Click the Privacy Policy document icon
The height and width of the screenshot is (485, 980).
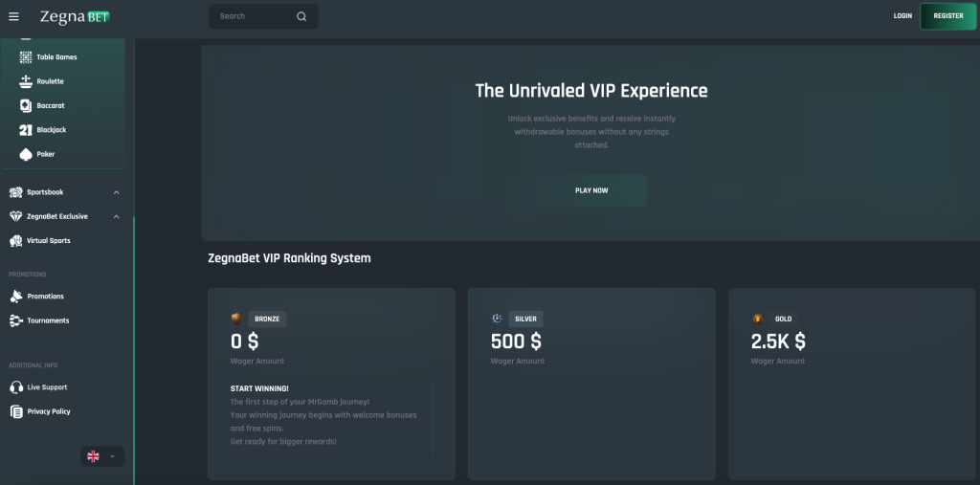coord(16,411)
